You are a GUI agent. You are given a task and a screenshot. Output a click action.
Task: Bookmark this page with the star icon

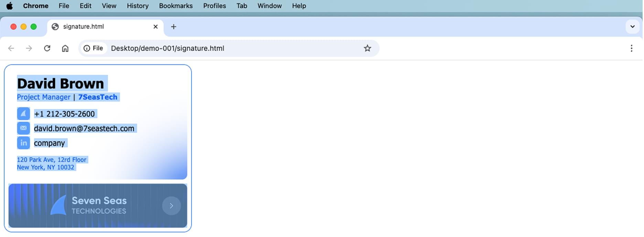(x=367, y=48)
